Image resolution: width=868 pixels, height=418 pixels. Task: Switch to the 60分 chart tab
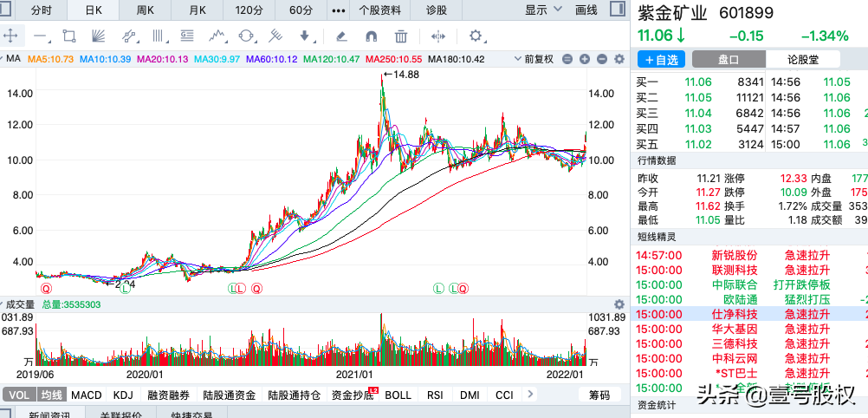(301, 10)
